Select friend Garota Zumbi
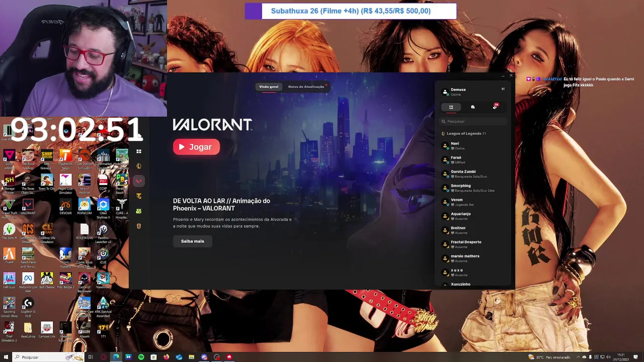The image size is (644, 362). click(x=473, y=174)
